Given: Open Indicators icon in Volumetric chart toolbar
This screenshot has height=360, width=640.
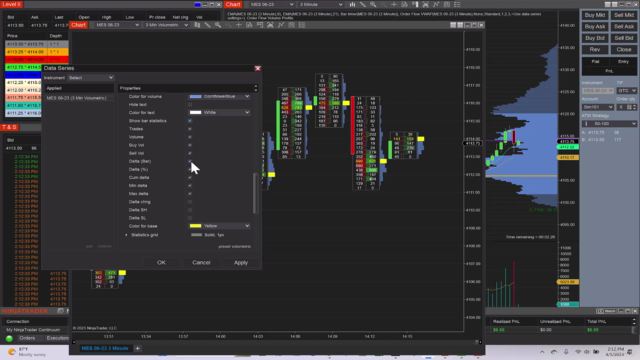Looking at the screenshot, I should (x=270, y=25).
